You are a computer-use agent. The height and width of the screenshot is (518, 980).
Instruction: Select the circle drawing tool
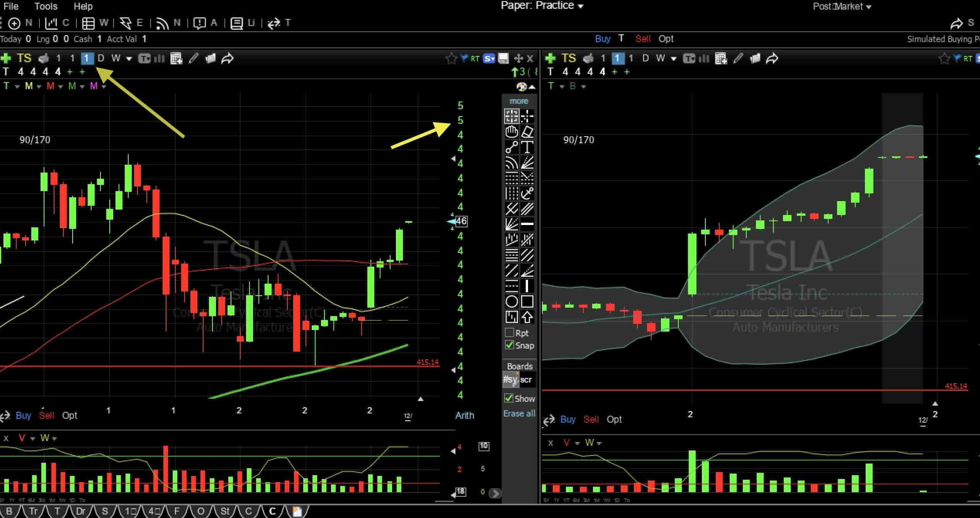tap(511, 301)
